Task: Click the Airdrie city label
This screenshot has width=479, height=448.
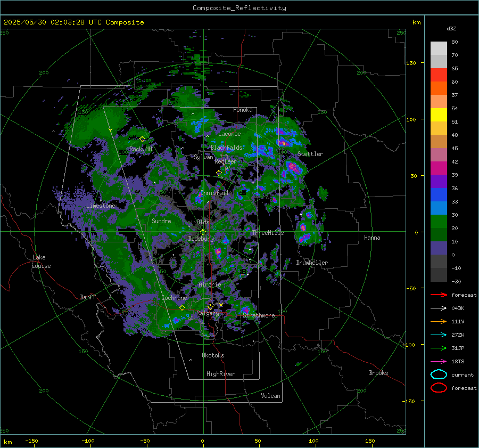Action: coord(210,284)
